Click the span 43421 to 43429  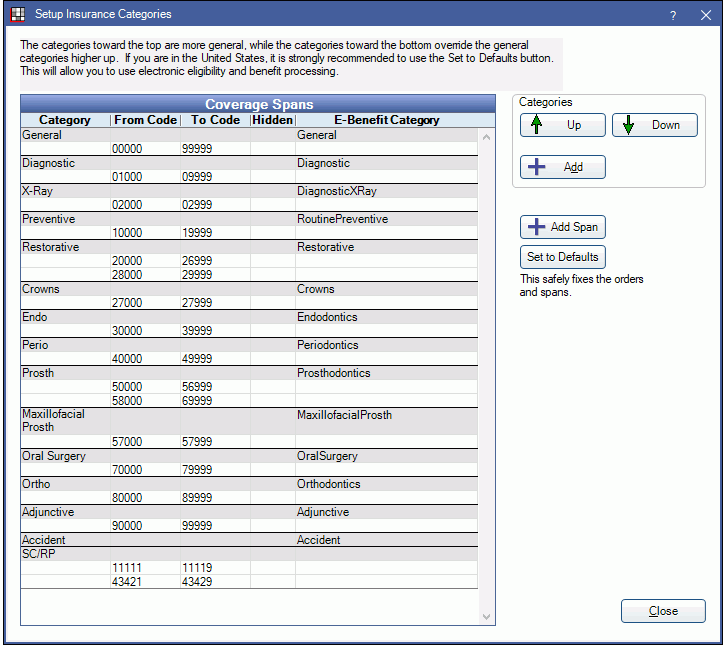tap(249, 582)
